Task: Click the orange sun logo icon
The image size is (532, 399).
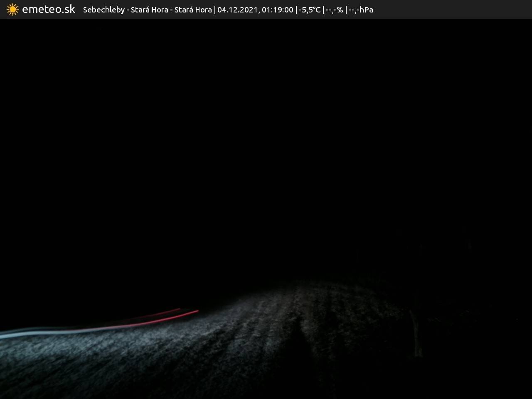Action: coord(12,9)
